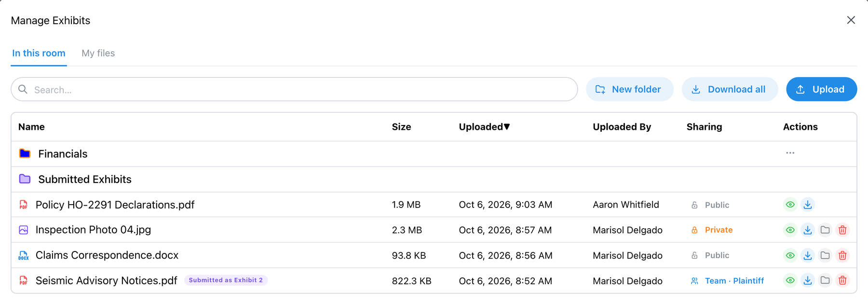Screen dimensions: 868x305
Task: Delete Inspection Photo 04.jpg
Action: coord(842,230)
